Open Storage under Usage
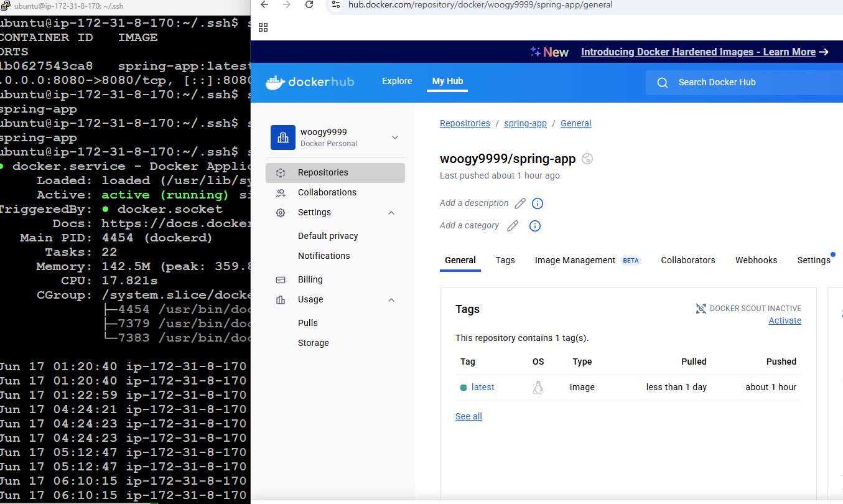The image size is (843, 504). tap(314, 343)
